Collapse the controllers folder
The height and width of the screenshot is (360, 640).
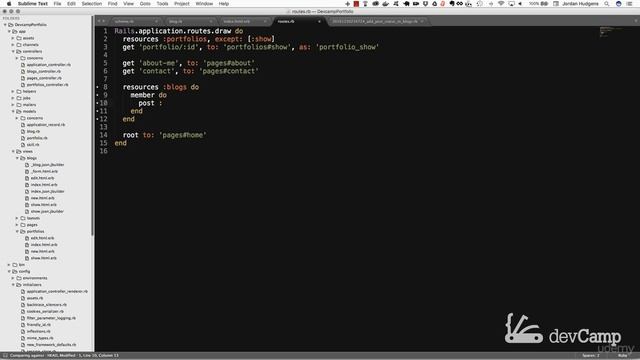pos(13,51)
